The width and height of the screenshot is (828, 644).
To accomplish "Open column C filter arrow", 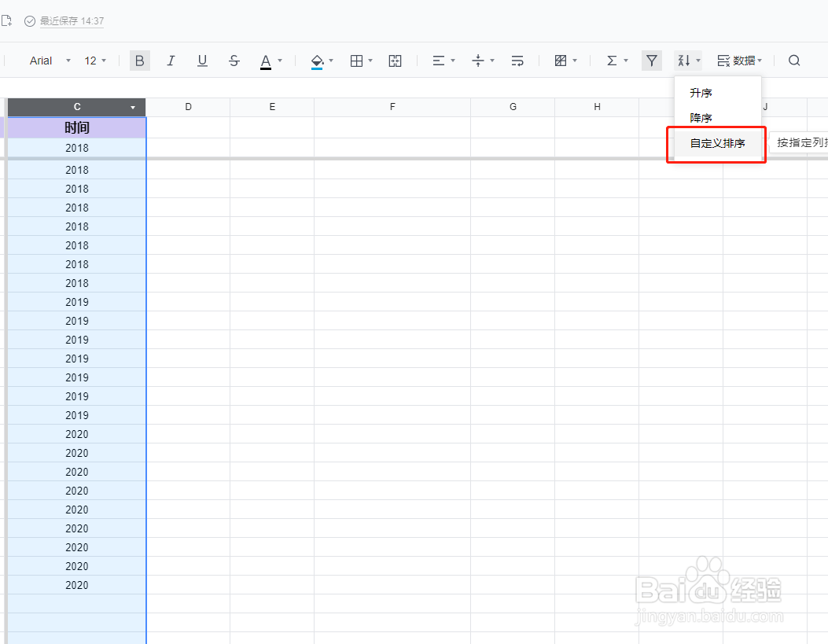I will [x=133, y=108].
